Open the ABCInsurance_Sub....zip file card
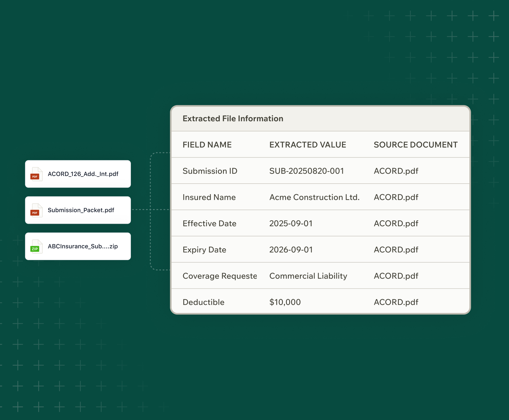 click(78, 246)
